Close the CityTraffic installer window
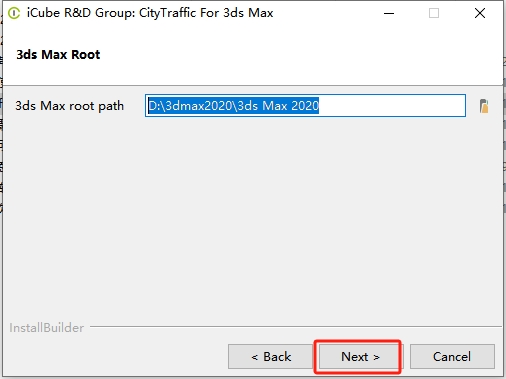This screenshot has height=379, width=506. 480,13
